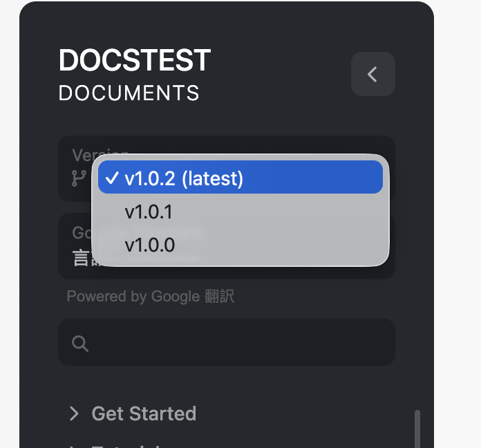Open the Get Started navigation item

144,413
